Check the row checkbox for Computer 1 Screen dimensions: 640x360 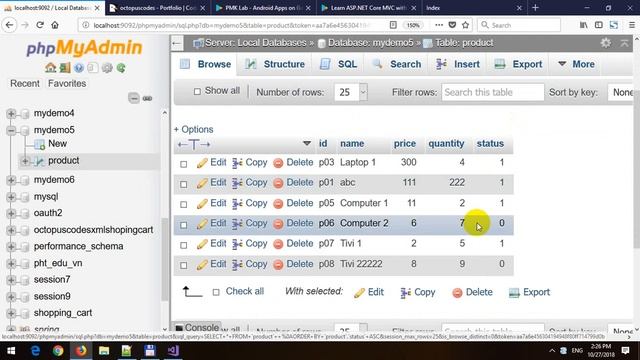[x=184, y=204]
